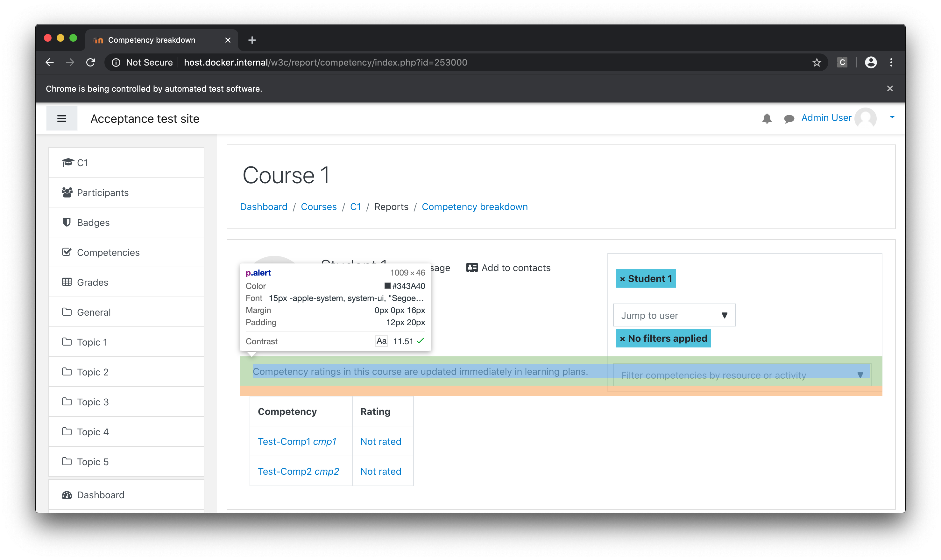Click the #343A40 color swatch in tooltip
This screenshot has width=941, height=560.
coord(387,286)
